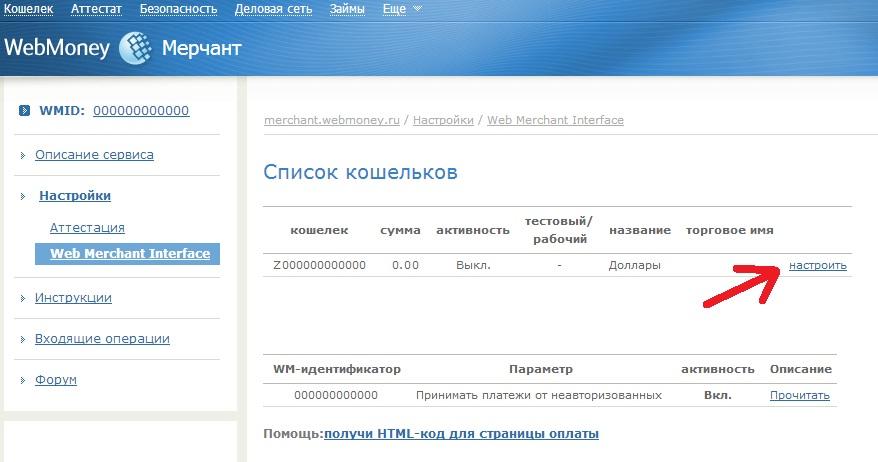The height and width of the screenshot is (462, 878).
Task: Click the Мерчант header title
Action: coord(202,49)
